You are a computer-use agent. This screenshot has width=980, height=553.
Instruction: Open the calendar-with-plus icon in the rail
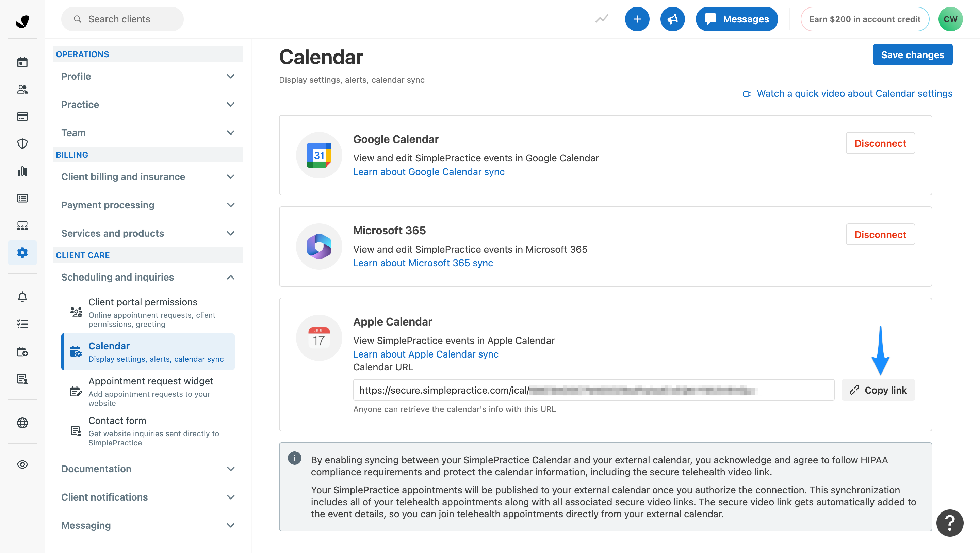tap(22, 351)
